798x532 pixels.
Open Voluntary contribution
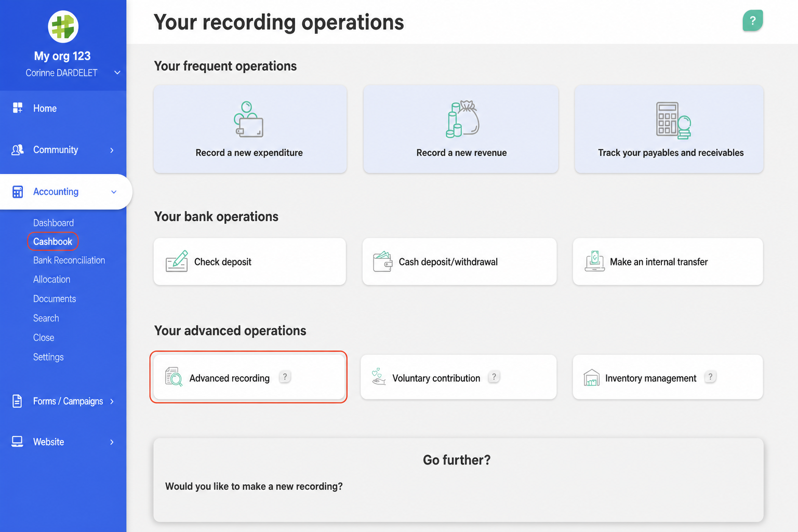point(458,377)
